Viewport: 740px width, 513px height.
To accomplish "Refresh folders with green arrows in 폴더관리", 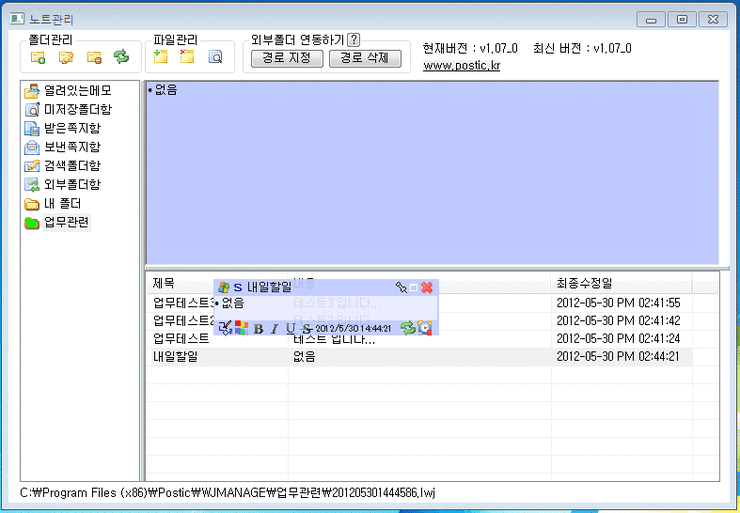I will [121, 57].
